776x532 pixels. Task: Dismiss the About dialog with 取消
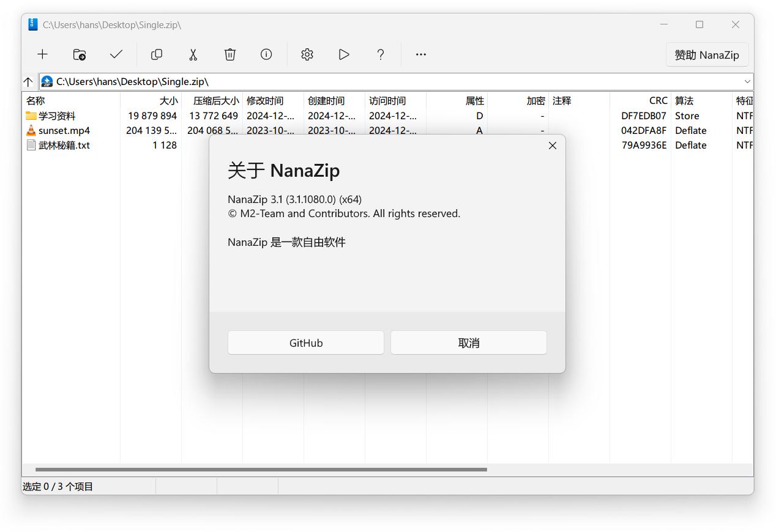click(x=468, y=342)
